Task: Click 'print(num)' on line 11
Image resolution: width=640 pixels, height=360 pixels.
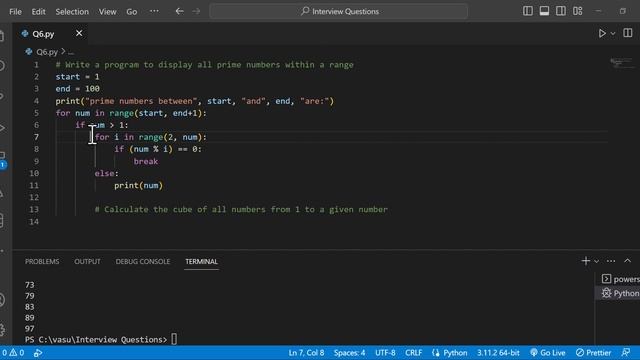Action: [138, 185]
